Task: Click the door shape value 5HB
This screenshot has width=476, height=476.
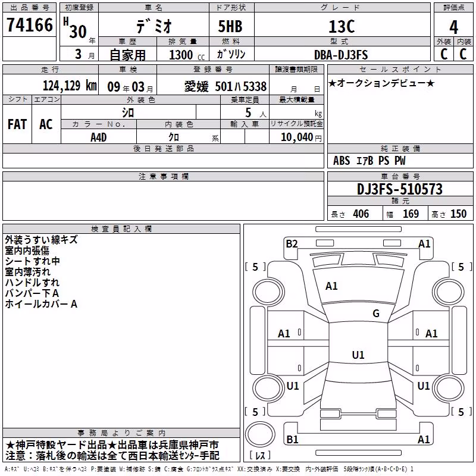Action: [230, 26]
